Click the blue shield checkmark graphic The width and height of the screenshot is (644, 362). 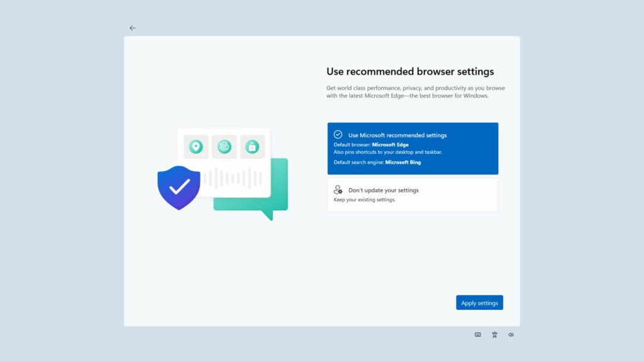[179, 186]
